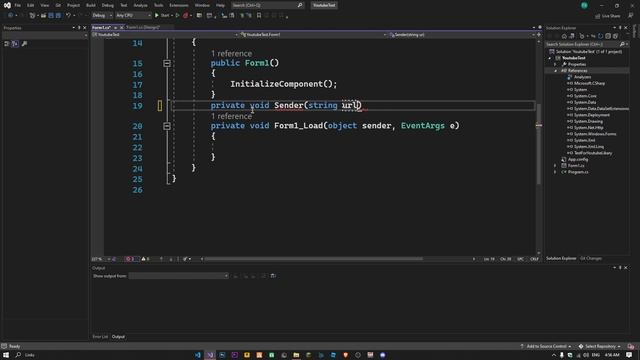640x360 pixels.
Task: Click the red Hot Reload flame icon
Action: click(x=186, y=16)
